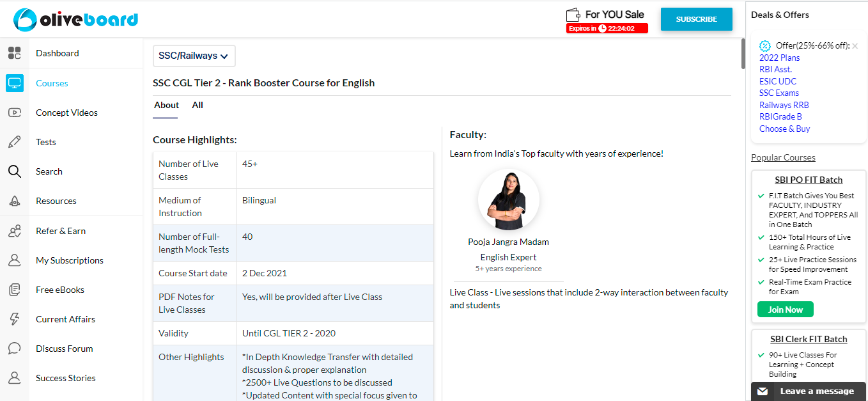868x401 pixels.
Task: Open the SBI Clerk FIT Batch title
Action: point(809,339)
